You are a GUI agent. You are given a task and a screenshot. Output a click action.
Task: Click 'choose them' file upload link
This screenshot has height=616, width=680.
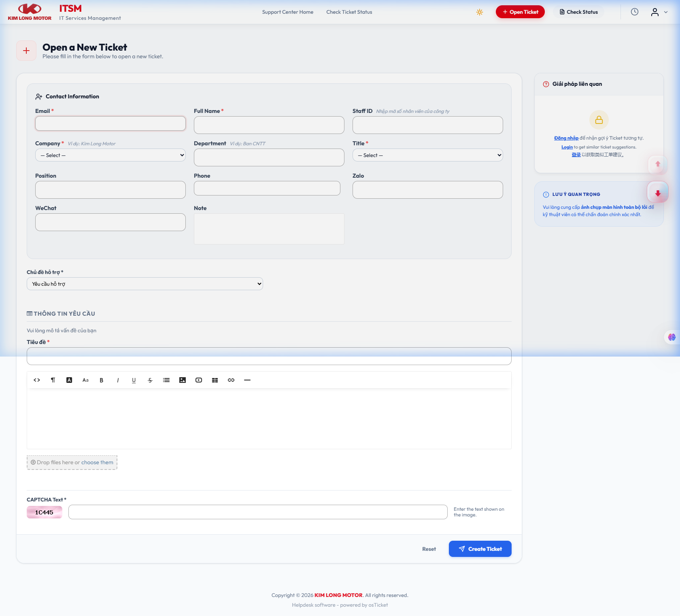tap(97, 462)
